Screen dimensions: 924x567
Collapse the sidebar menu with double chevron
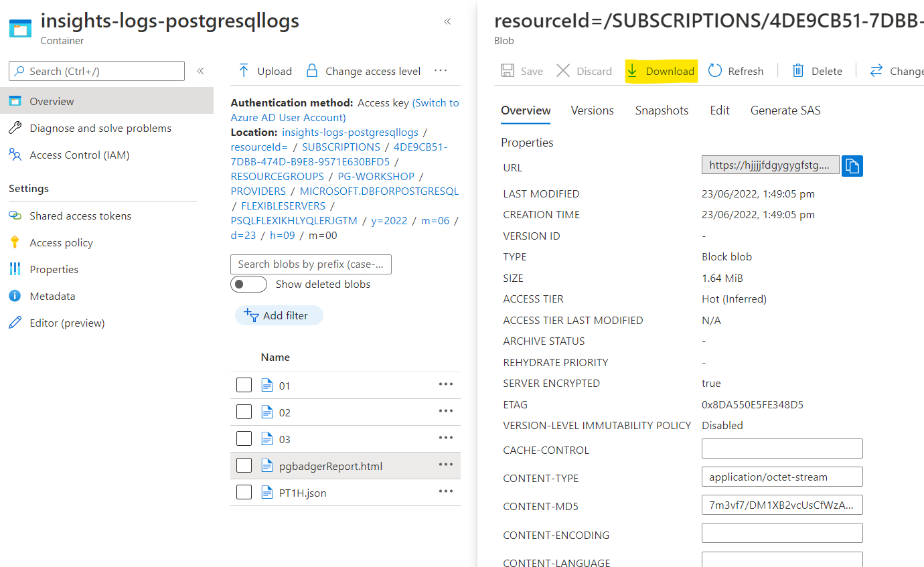(x=200, y=71)
